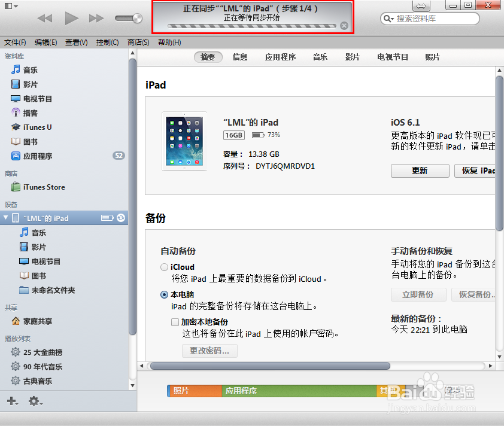
Task: Click the sync spinner icon beside iPad
Action: (121, 218)
